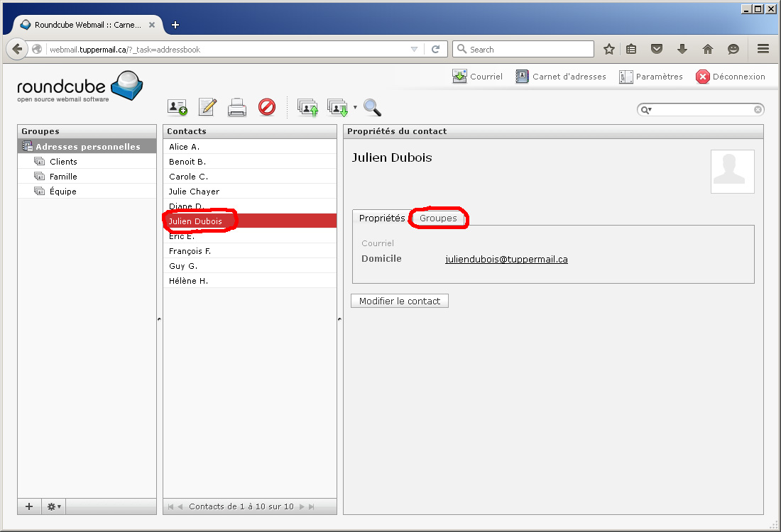Image resolution: width=781 pixels, height=532 pixels.
Task: Click the Modifier le contact button
Action: click(400, 301)
